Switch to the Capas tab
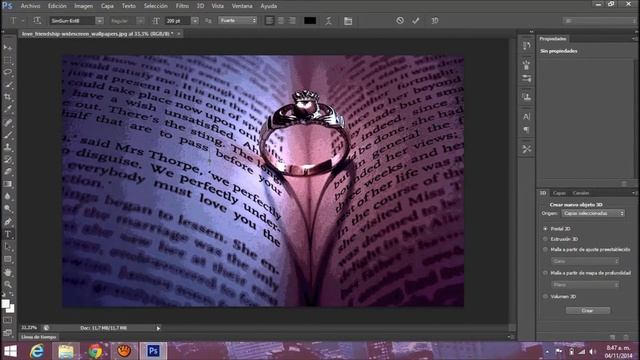The height and width of the screenshot is (360, 640). click(559, 193)
